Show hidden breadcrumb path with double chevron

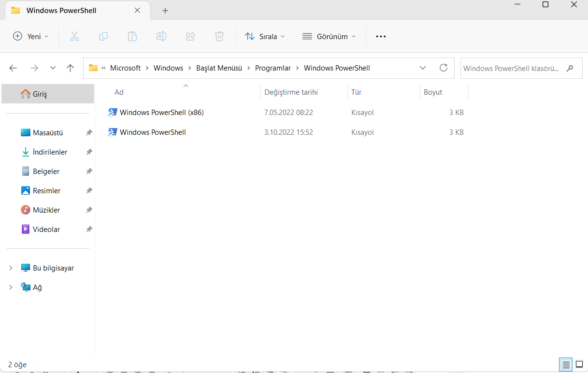[103, 68]
